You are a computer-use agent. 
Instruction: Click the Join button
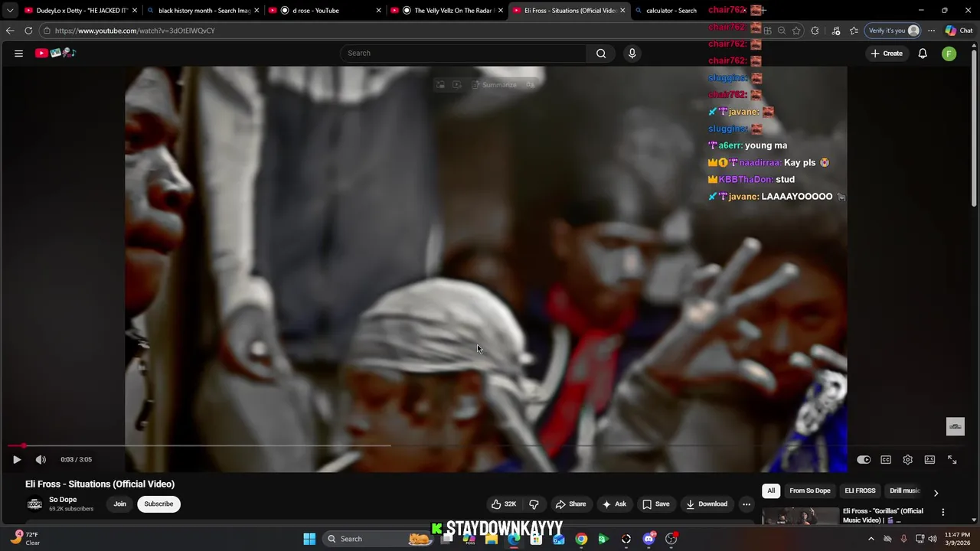(x=119, y=504)
